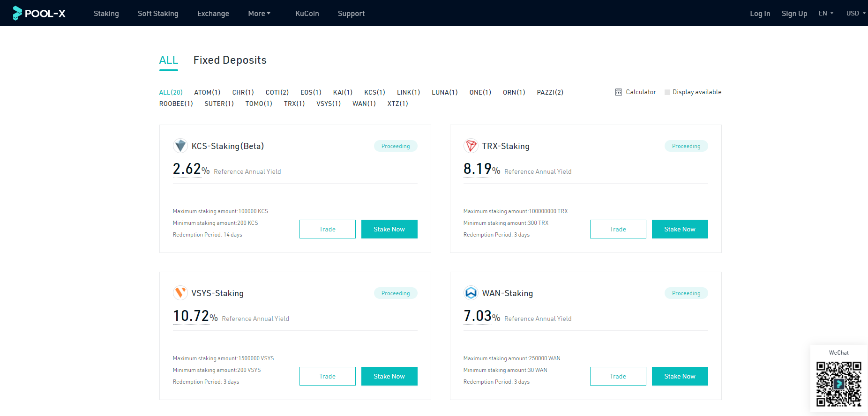868x416 pixels.
Task: Click Proceeding badge on KCS-Staking
Action: pos(396,146)
